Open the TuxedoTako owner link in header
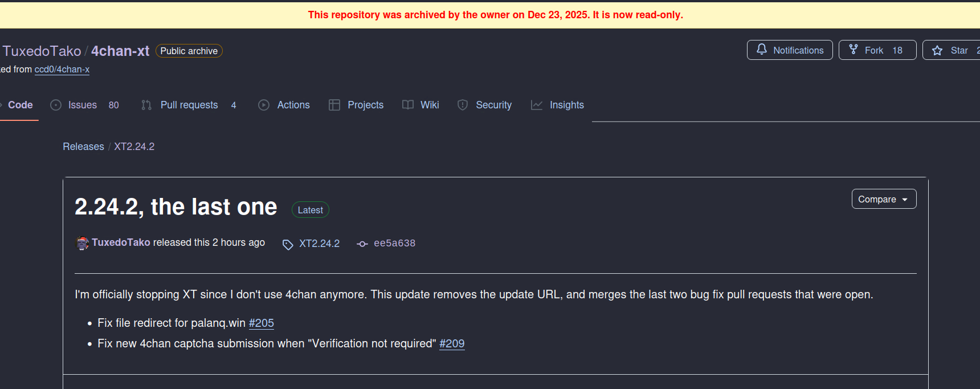 [x=42, y=51]
